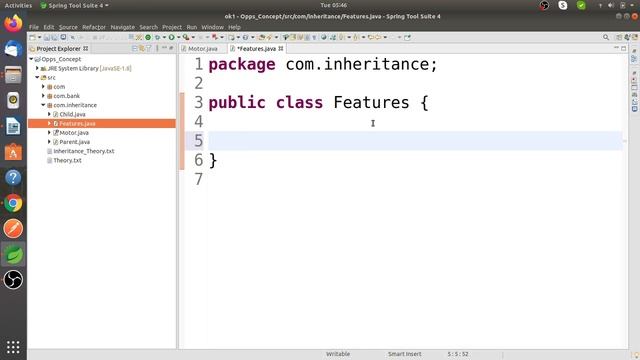
Task: Open Google Chrome from the dock
Action: pyautogui.click(x=13, y=203)
